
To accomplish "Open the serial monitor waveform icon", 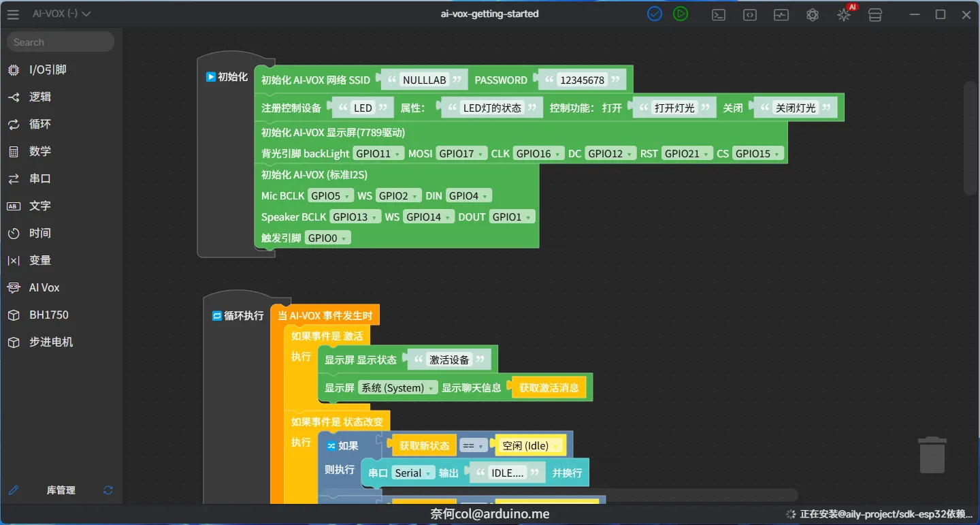I will [781, 14].
